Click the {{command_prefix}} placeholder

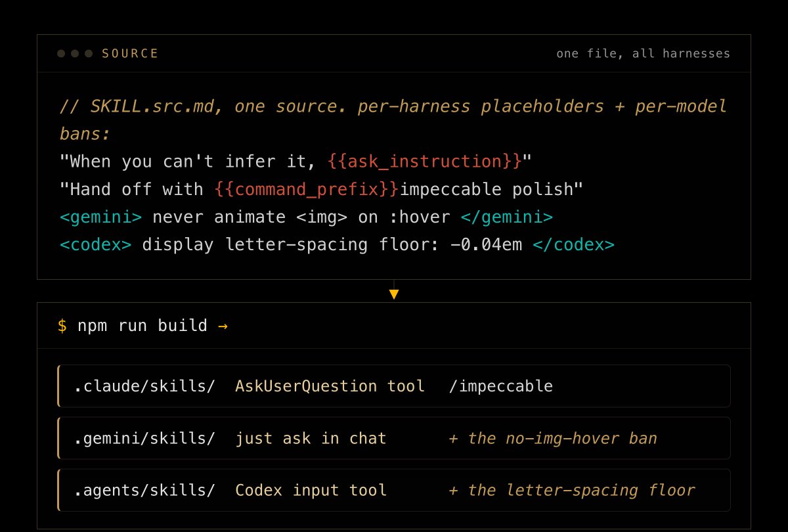[307, 190]
